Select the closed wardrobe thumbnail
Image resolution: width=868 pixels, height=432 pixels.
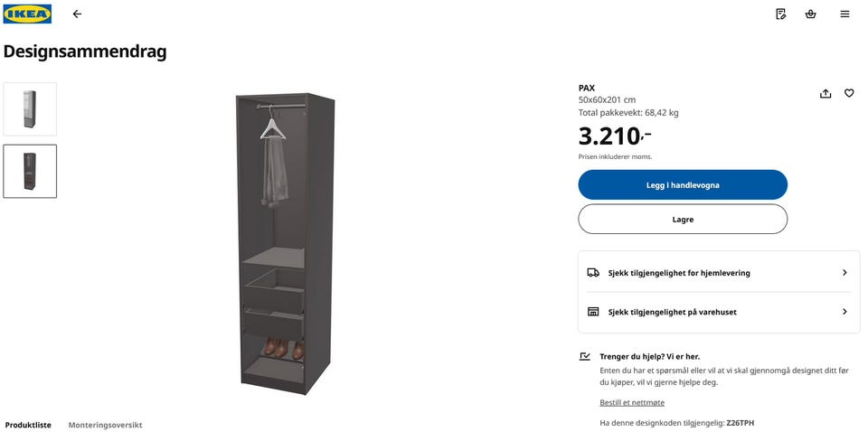coord(30,109)
